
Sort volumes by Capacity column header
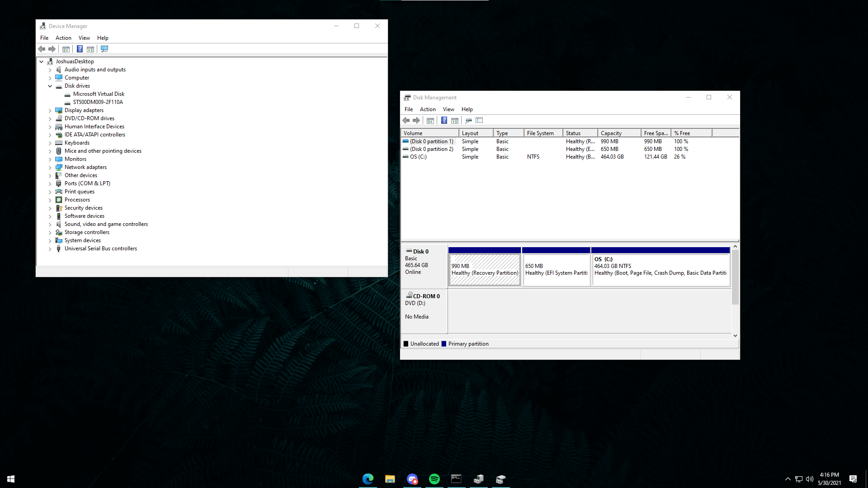[x=619, y=133]
